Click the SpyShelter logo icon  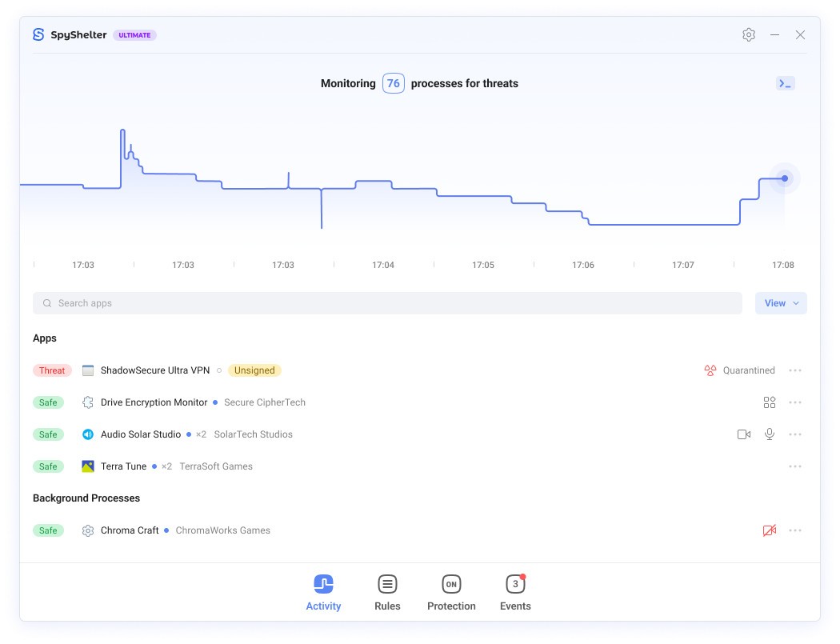(38, 35)
